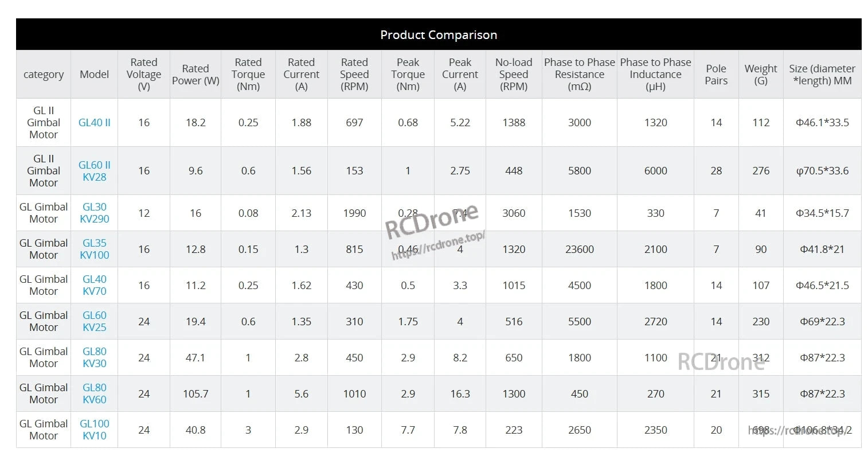Open the GL40 KV70 product link
Screen dimensions: 868x456
(x=95, y=285)
